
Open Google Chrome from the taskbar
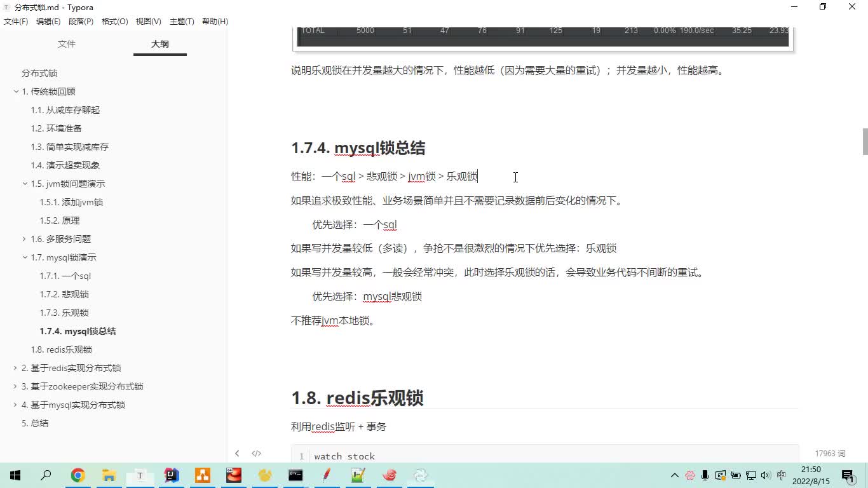pyautogui.click(x=78, y=475)
